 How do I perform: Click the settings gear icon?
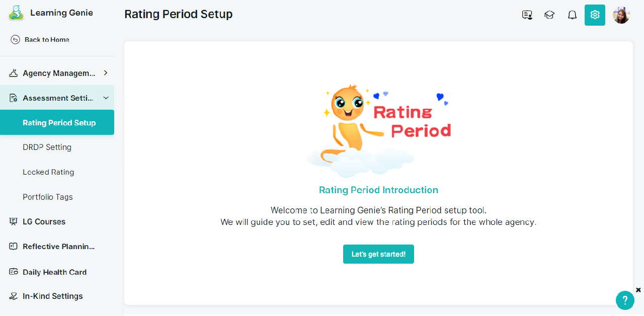tap(595, 15)
